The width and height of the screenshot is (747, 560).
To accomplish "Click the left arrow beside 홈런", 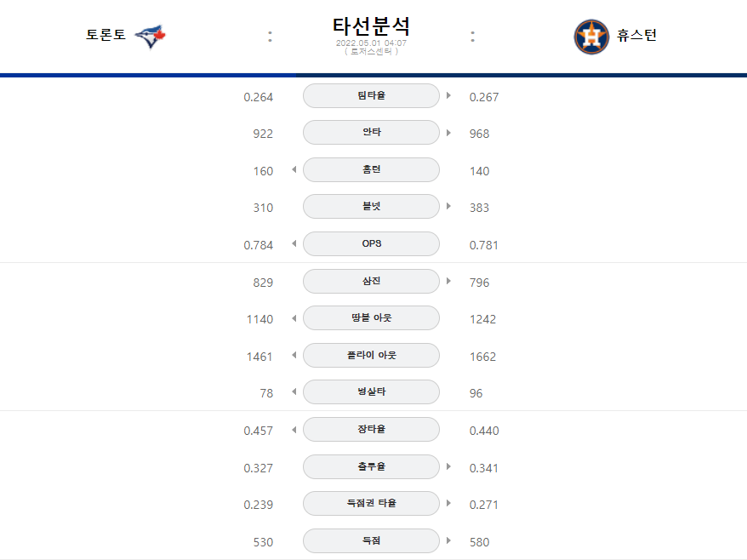I will coord(294,169).
